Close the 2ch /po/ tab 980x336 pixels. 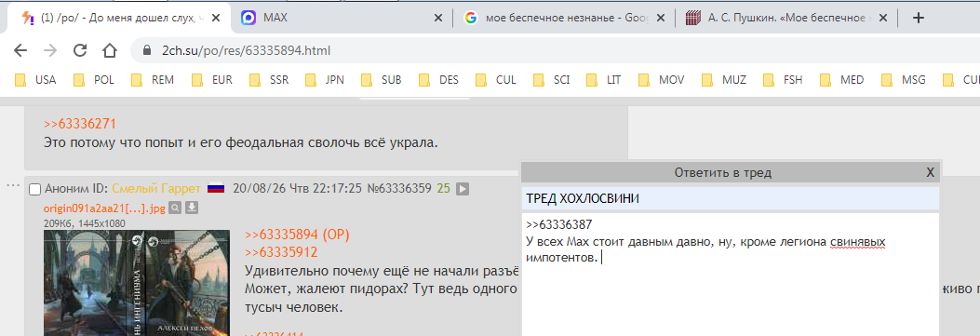point(216,18)
